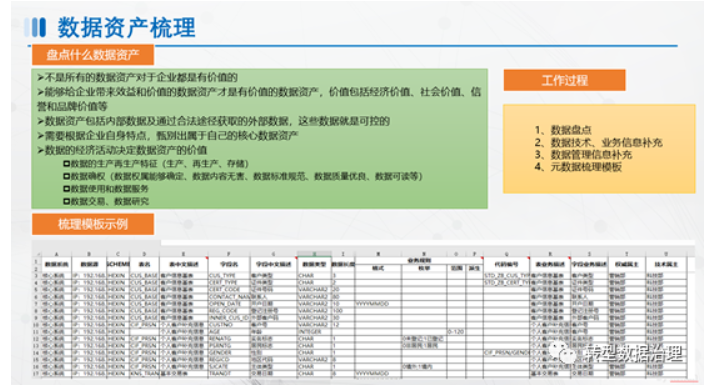Select the 工作过程 orange label
712x392 pixels.
coord(564,80)
